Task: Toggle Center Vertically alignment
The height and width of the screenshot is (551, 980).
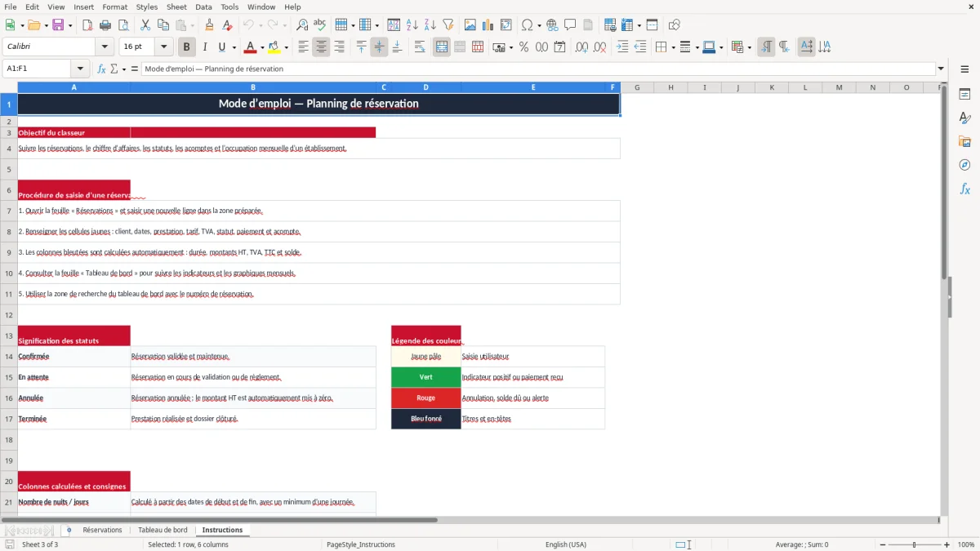Action: 379,47
